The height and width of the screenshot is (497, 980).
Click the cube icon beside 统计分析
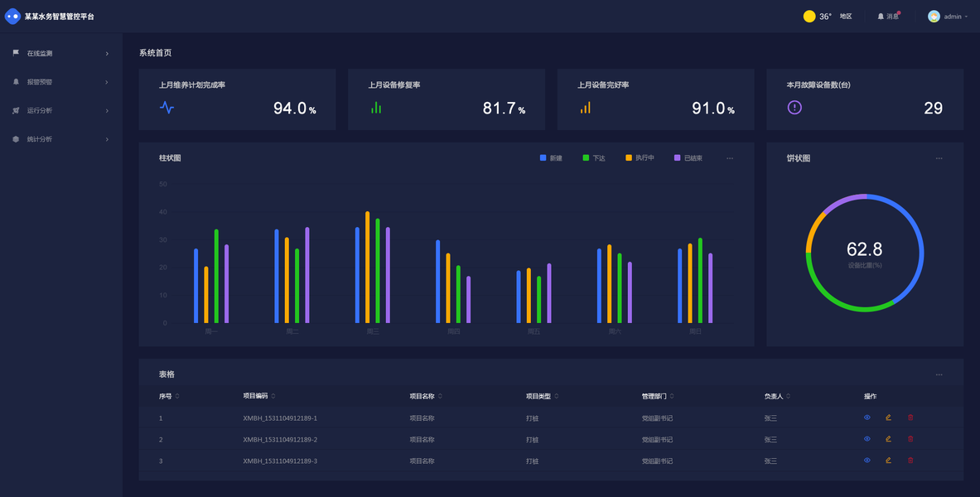click(x=16, y=139)
